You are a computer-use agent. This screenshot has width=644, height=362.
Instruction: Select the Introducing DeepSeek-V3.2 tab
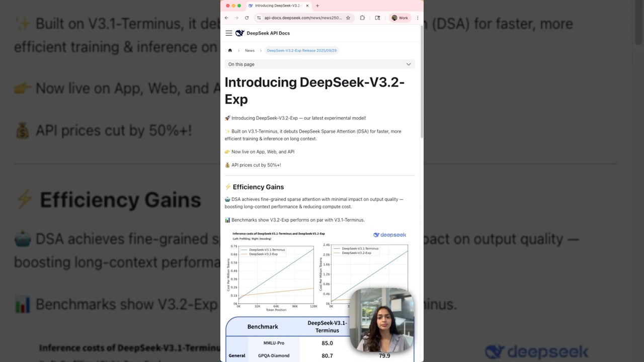tap(279, 6)
